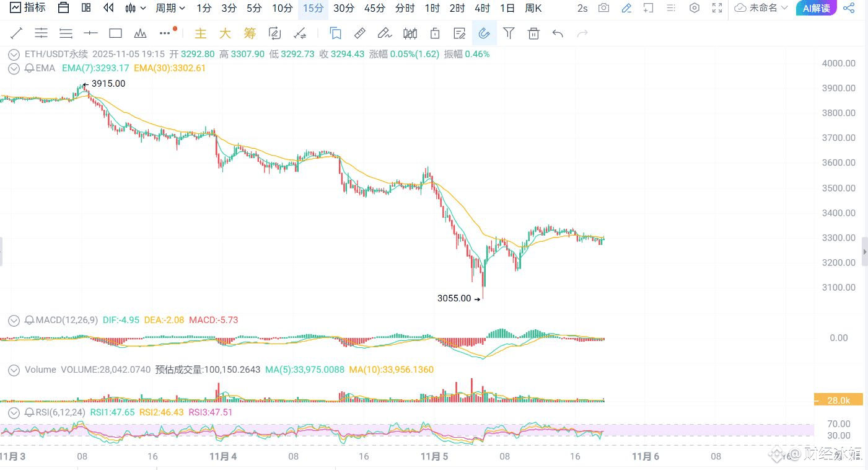Switch to the 30分 timeframe
868x470 pixels.
(x=344, y=8)
